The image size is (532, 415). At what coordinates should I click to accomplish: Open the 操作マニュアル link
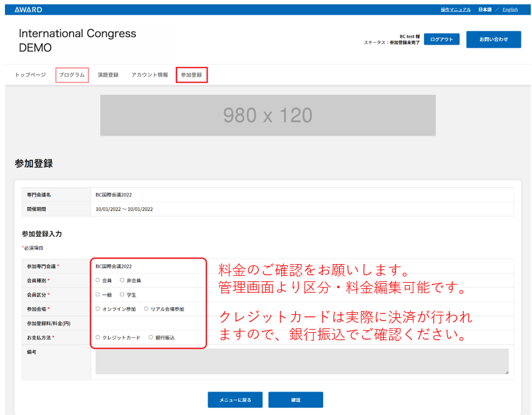[455, 10]
